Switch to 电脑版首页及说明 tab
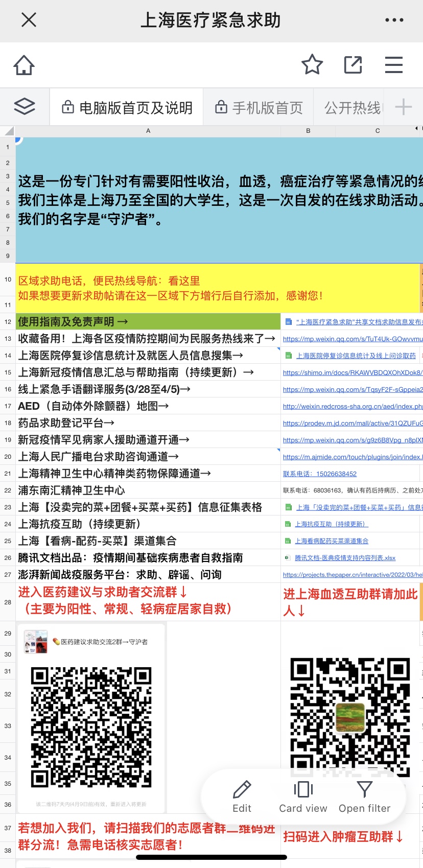Image resolution: width=423 pixels, height=868 pixels. tap(127, 107)
